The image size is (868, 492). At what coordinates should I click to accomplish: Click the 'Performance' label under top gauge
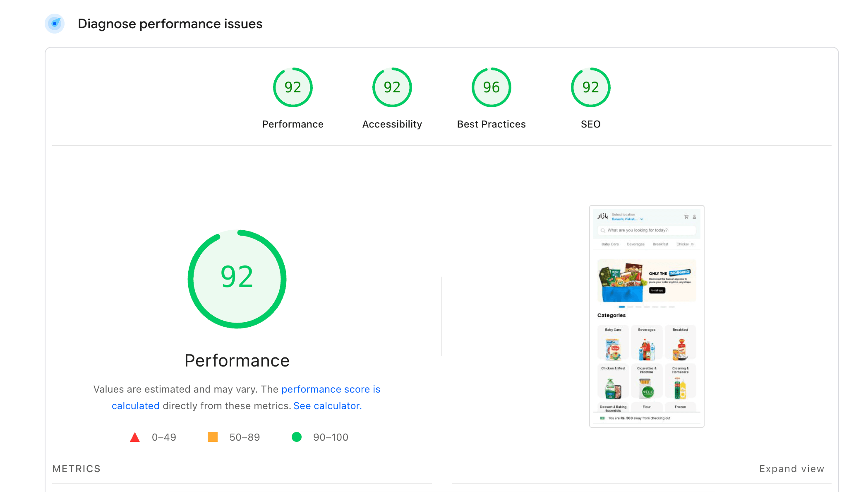(293, 124)
